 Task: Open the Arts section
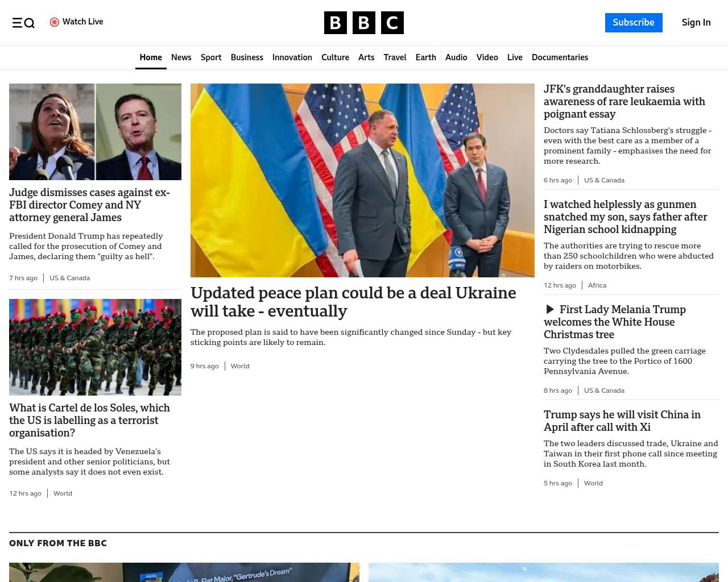tap(366, 57)
